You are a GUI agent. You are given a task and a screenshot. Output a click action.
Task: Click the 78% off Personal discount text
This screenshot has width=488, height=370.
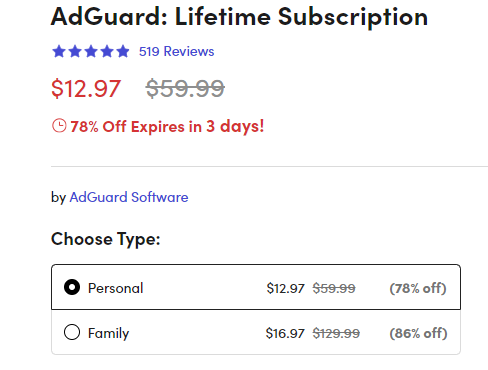(418, 288)
